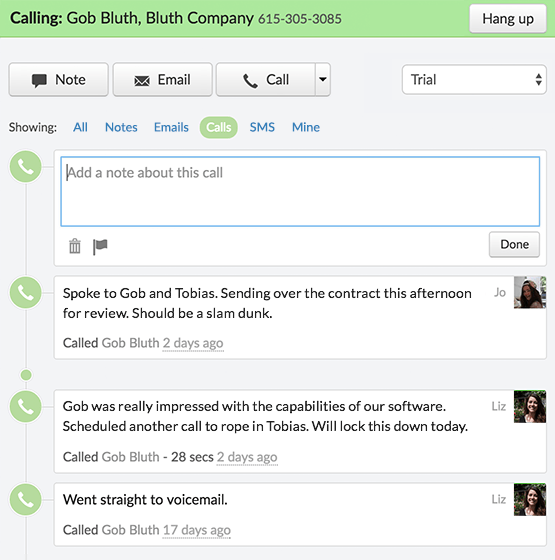
Task: Open Liz's avatar on the voicemail entry
Action: pyautogui.click(x=530, y=499)
